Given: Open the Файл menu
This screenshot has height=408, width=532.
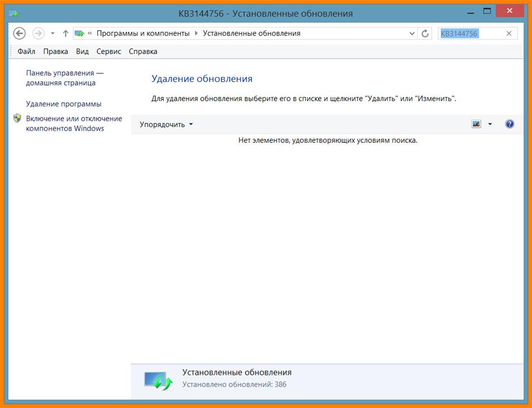Looking at the screenshot, I should (26, 51).
